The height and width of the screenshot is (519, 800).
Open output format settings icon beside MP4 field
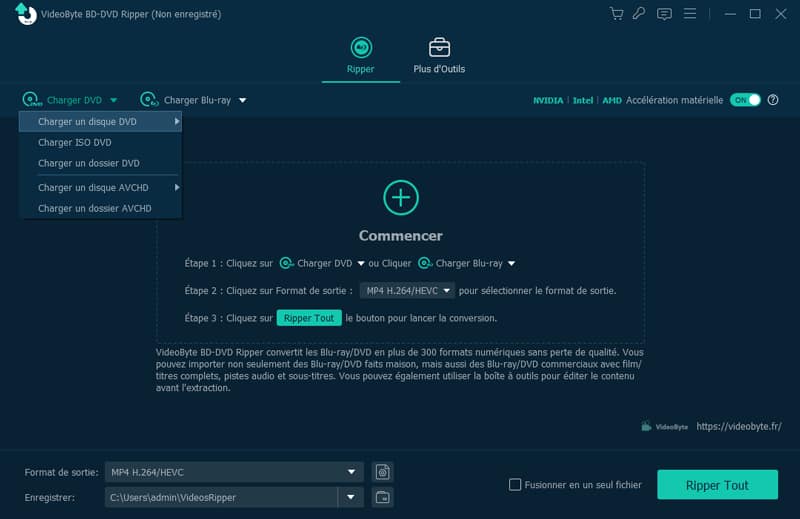(381, 472)
